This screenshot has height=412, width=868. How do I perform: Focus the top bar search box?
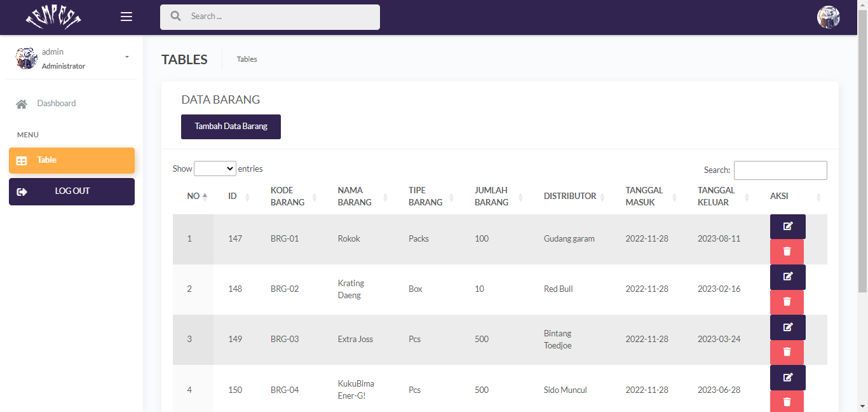(270, 17)
